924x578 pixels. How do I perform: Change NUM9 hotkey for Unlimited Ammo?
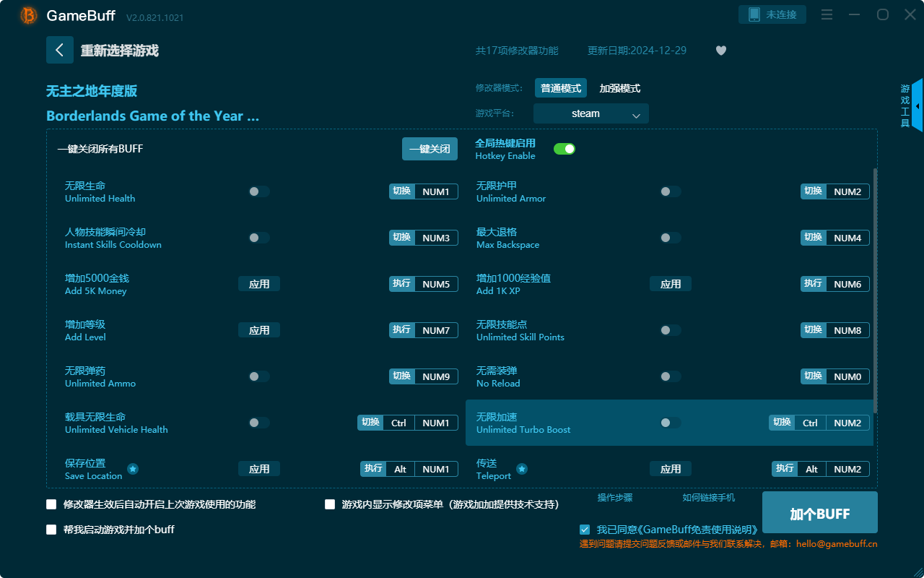436,376
